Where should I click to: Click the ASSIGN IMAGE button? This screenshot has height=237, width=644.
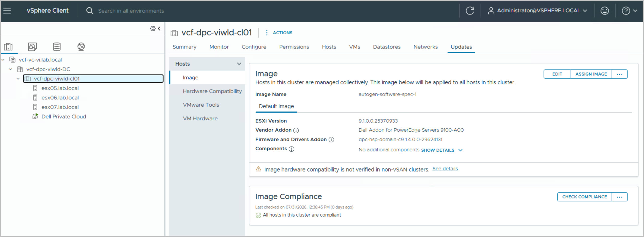point(591,74)
